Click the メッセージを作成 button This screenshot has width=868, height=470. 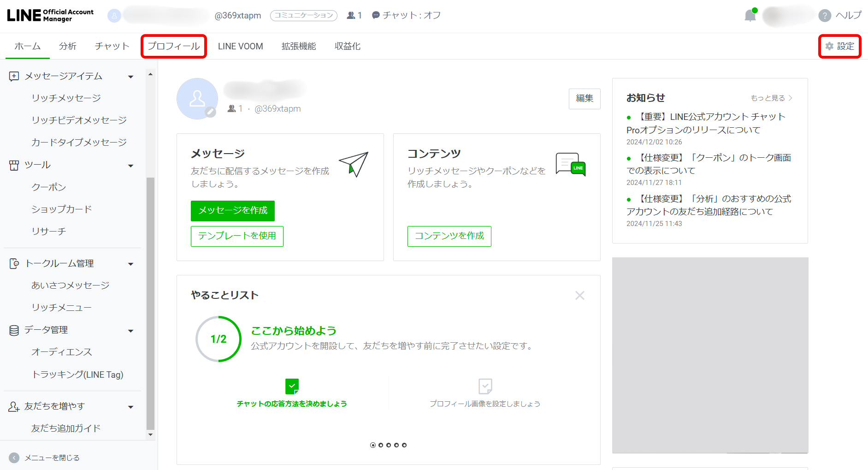click(x=233, y=210)
